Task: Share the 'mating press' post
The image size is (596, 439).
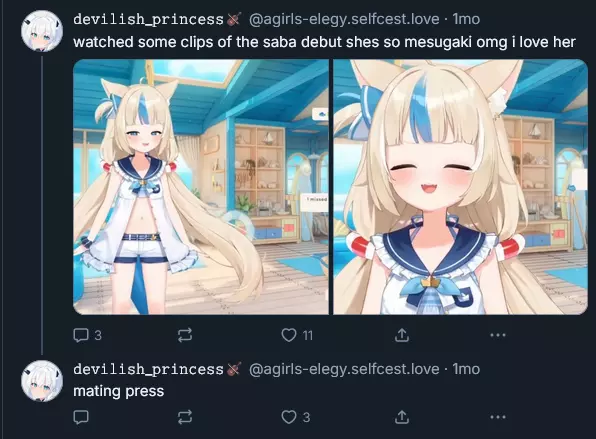Action: pos(402,417)
